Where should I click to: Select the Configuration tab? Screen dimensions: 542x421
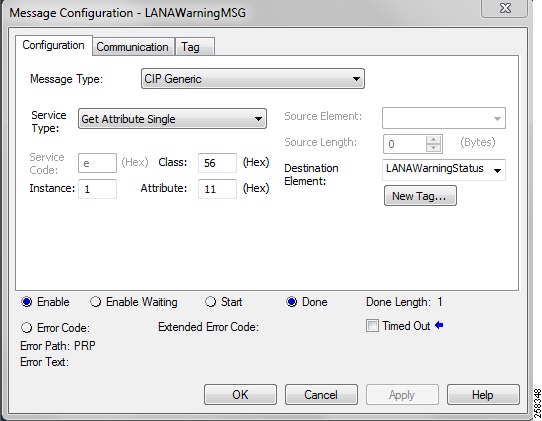click(x=54, y=45)
